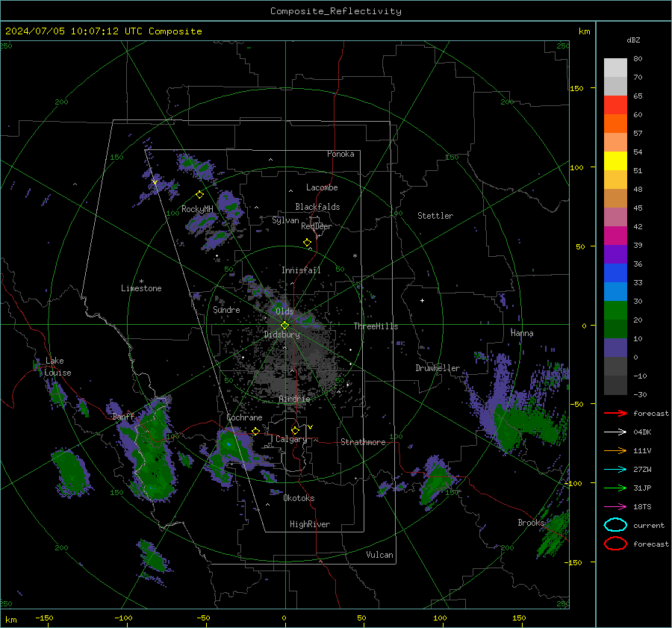The height and width of the screenshot is (628, 672).
Task: Click the Drumheller town label
Action: point(438,368)
